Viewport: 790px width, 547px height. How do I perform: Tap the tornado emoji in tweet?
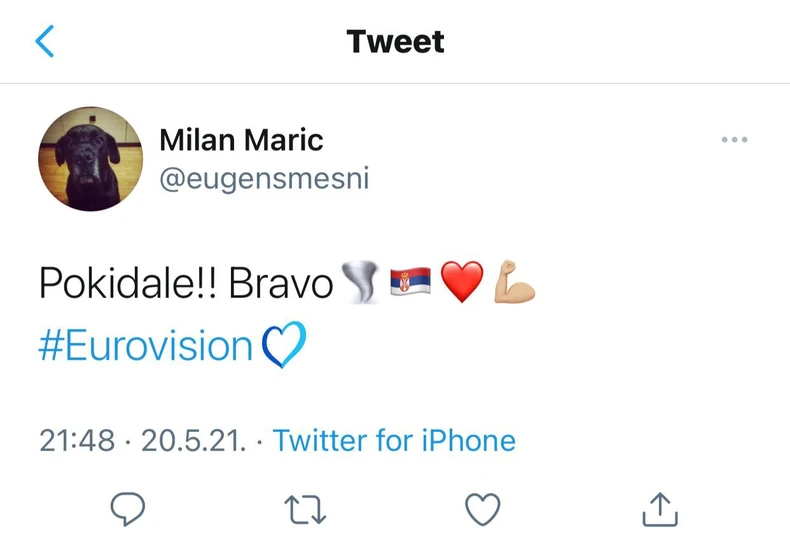click(358, 283)
